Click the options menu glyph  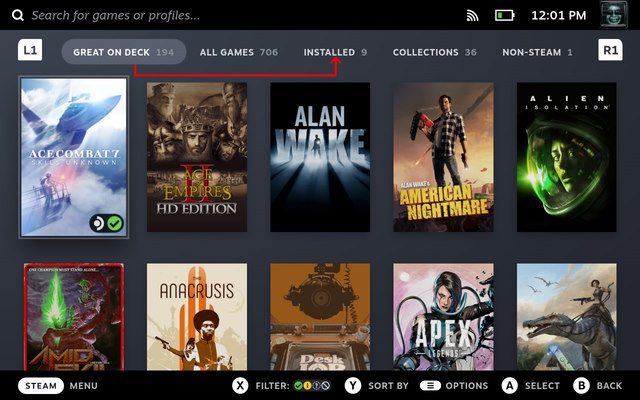click(x=430, y=386)
